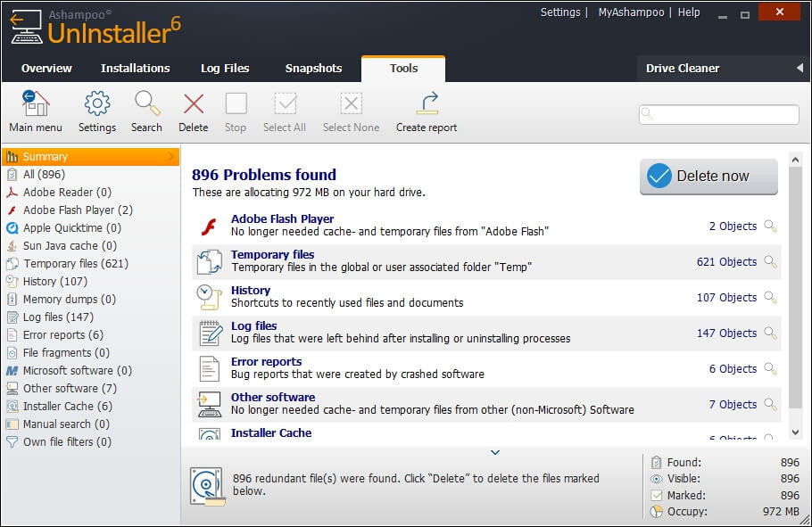The image size is (812, 527).
Task: Start a scan with the Search icon
Action: pyautogui.click(x=146, y=104)
